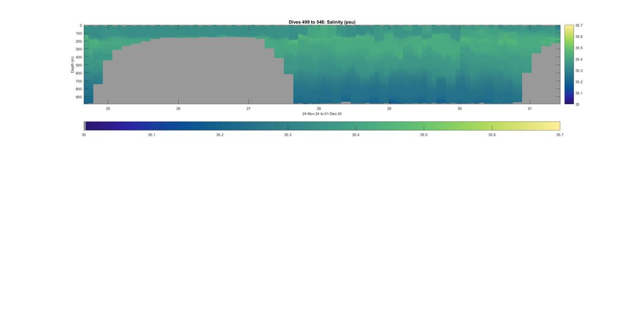The height and width of the screenshot is (334, 644).
Task: Click the depth tick label '500'
Action: [x=79, y=66]
